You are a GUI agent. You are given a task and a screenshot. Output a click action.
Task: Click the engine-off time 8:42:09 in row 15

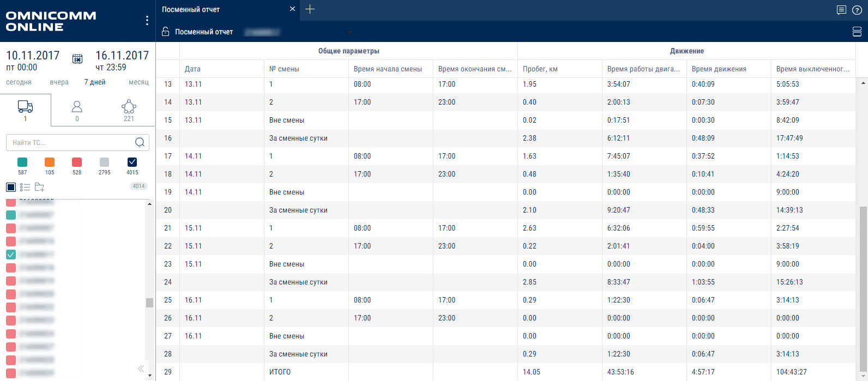click(x=788, y=120)
